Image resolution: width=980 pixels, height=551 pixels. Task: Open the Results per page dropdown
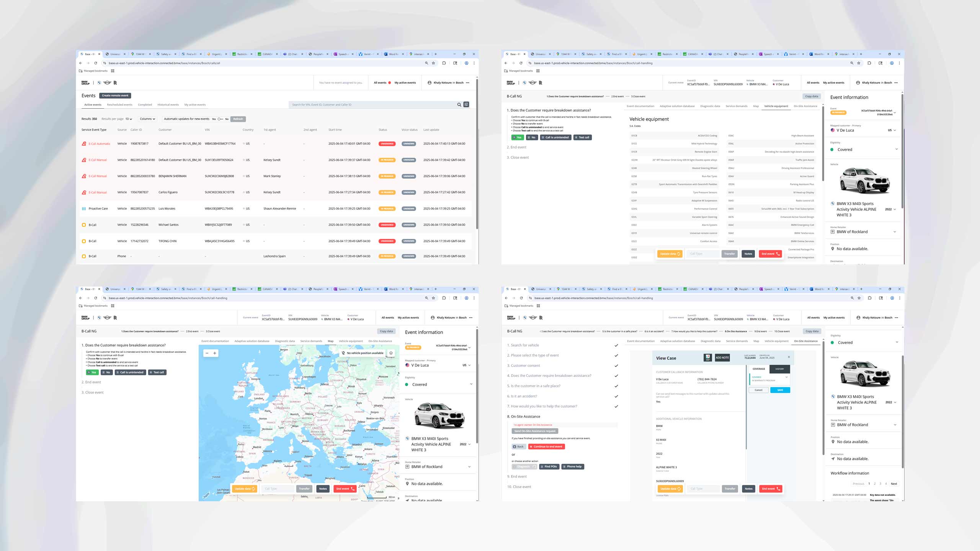tap(129, 119)
